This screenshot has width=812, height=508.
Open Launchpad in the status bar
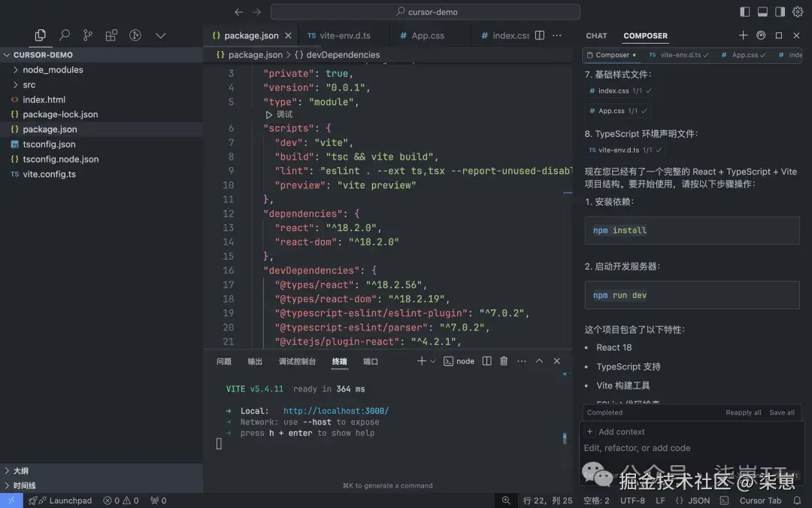[60, 500]
